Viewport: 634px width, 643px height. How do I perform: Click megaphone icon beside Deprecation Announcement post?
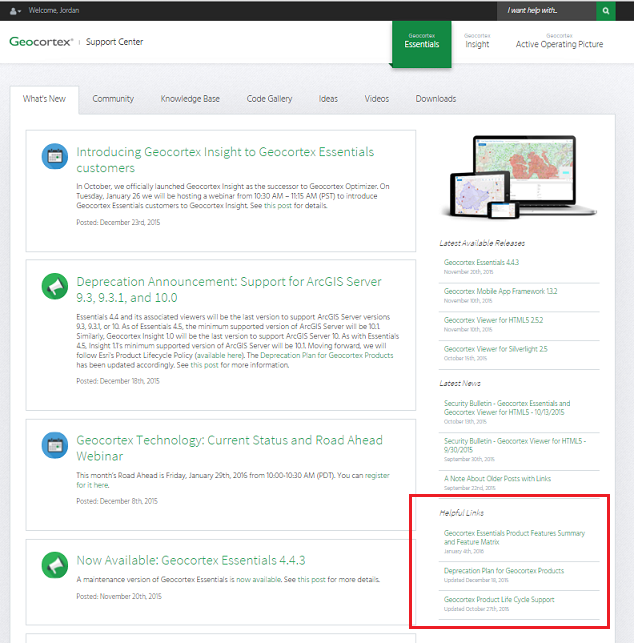pyautogui.click(x=55, y=286)
